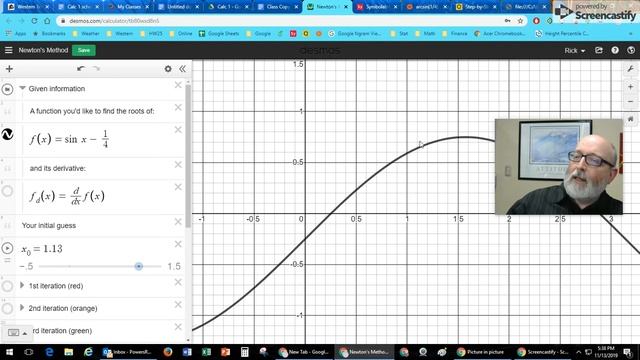Bookmark this page with star icon
The height and width of the screenshot is (360, 640).
520,21
